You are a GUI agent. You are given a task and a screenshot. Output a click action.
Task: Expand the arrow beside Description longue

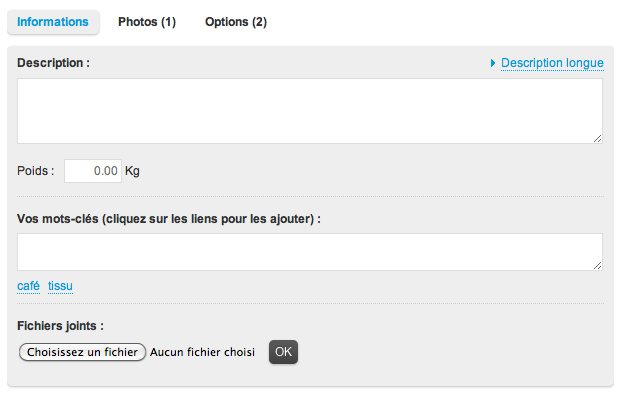(493, 63)
